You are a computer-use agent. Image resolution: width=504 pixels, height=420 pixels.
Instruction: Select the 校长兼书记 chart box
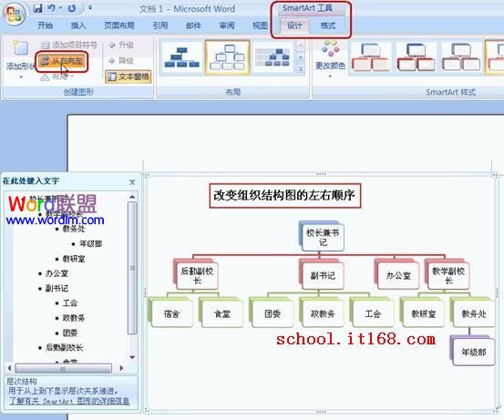pos(323,237)
